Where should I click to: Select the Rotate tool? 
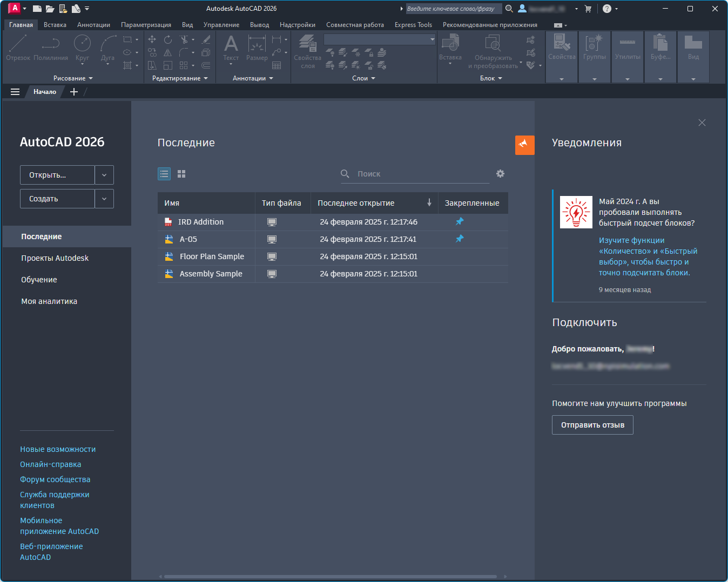(168, 39)
